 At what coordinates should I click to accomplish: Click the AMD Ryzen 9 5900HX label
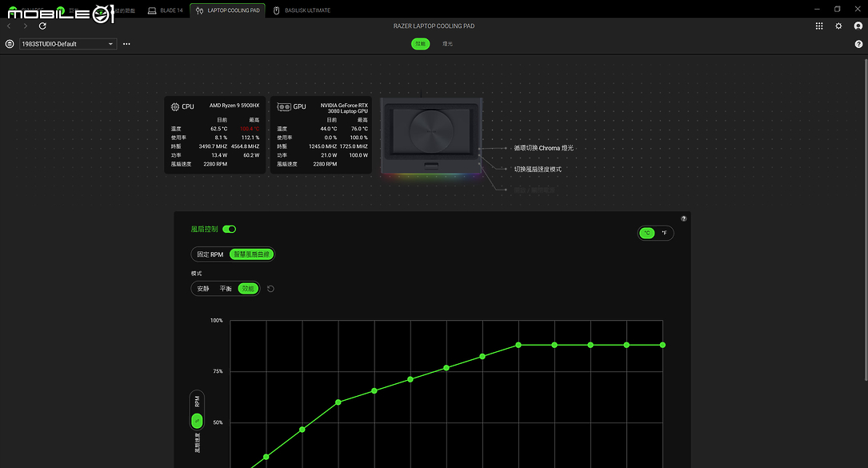(x=234, y=106)
